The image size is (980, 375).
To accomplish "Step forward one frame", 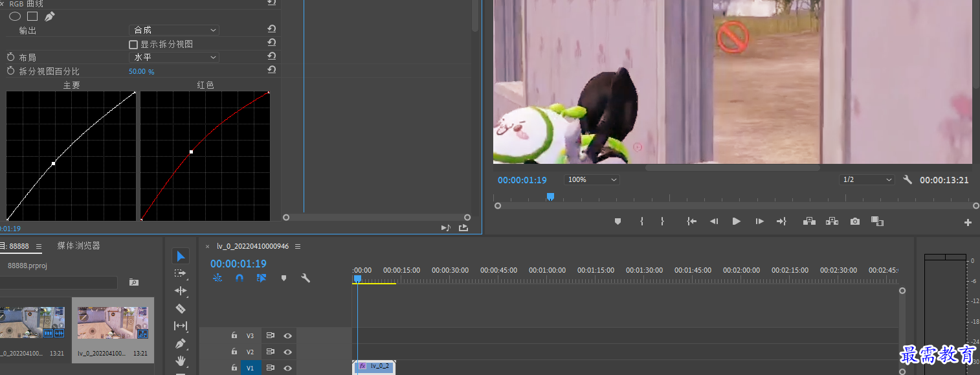I will coord(759,222).
